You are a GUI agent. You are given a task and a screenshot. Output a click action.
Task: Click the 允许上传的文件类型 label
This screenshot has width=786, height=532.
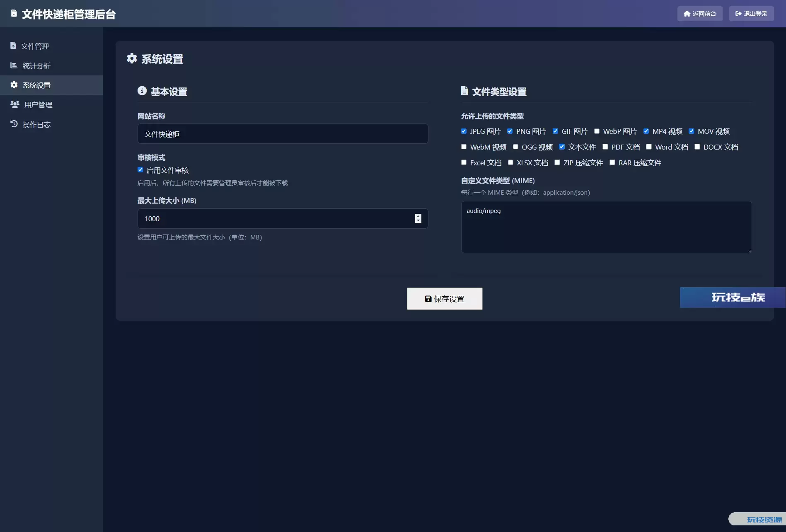pos(492,116)
